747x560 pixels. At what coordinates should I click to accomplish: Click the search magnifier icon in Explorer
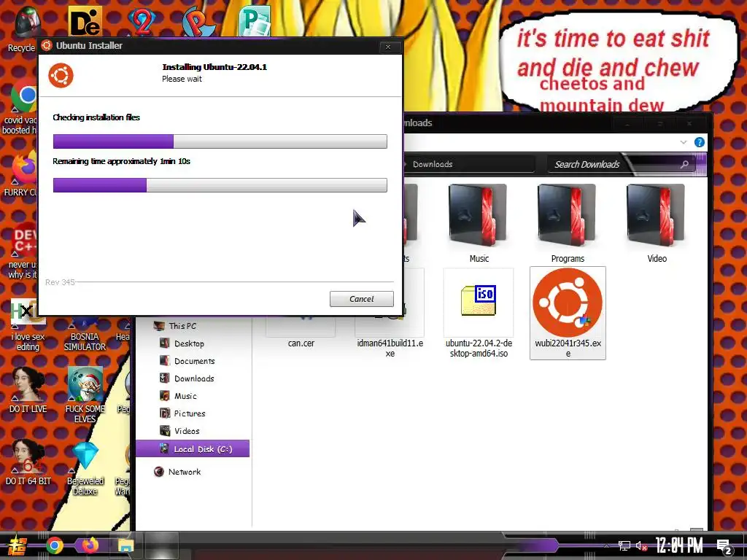click(684, 164)
